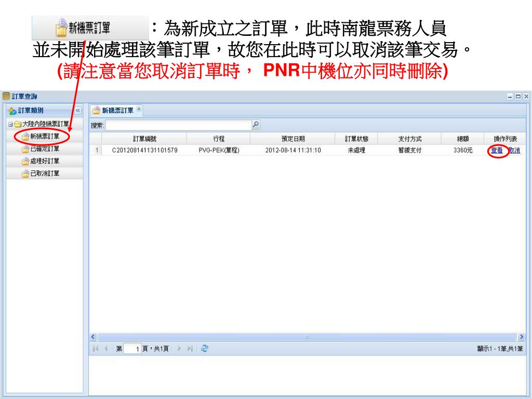
Task: Select the PVG-PEK(單程) itinerary cell
Action: (219, 150)
